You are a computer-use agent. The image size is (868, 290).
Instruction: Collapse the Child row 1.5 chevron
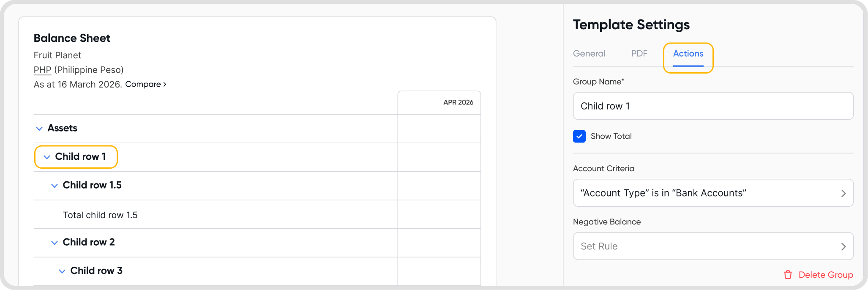coord(55,186)
